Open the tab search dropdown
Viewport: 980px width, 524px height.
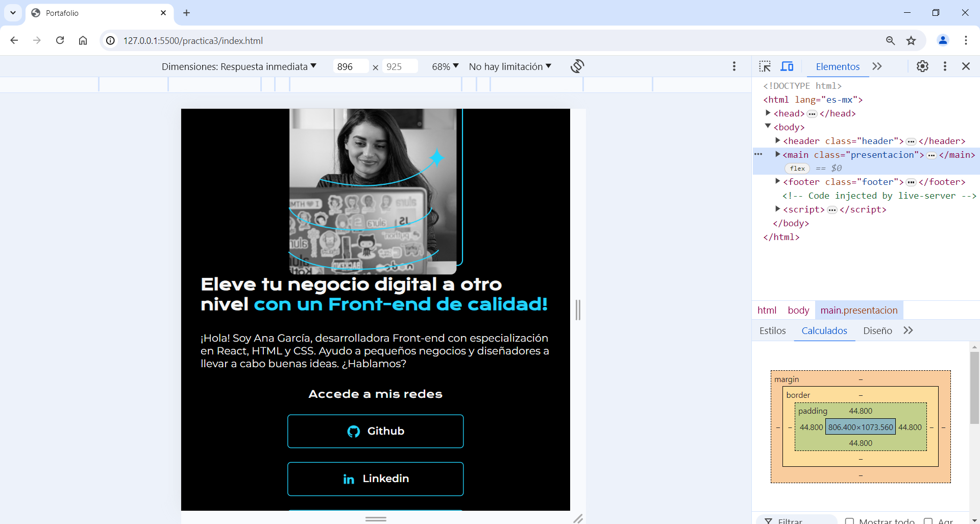(x=13, y=13)
